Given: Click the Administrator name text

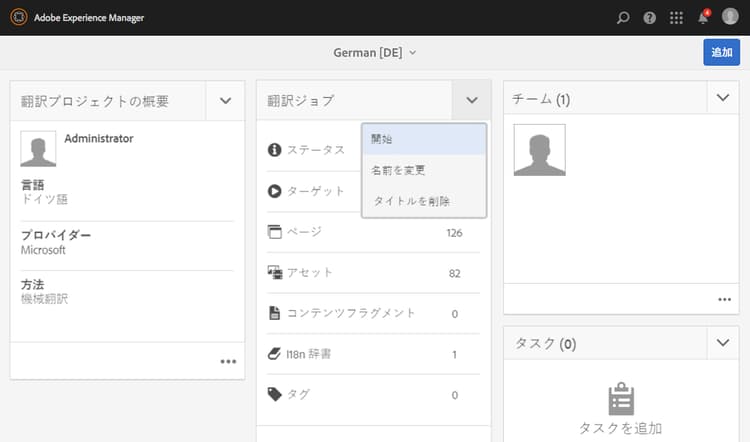Looking at the screenshot, I should [99, 139].
